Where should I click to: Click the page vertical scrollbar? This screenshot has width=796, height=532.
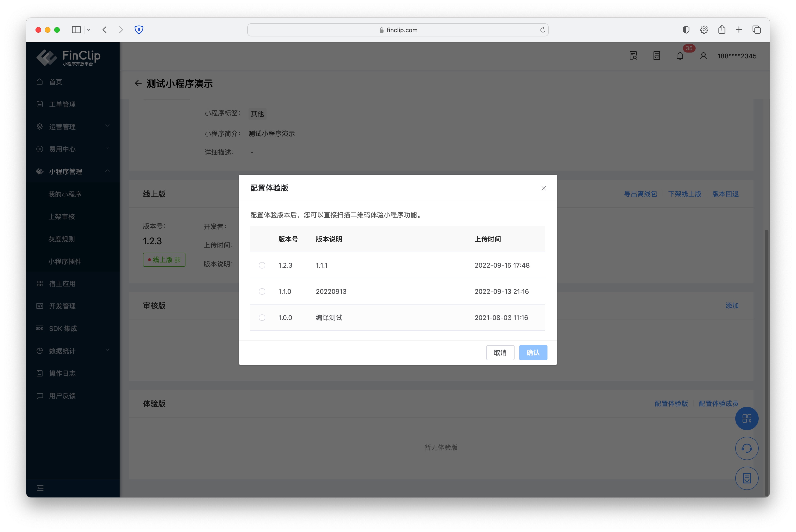tap(766, 339)
